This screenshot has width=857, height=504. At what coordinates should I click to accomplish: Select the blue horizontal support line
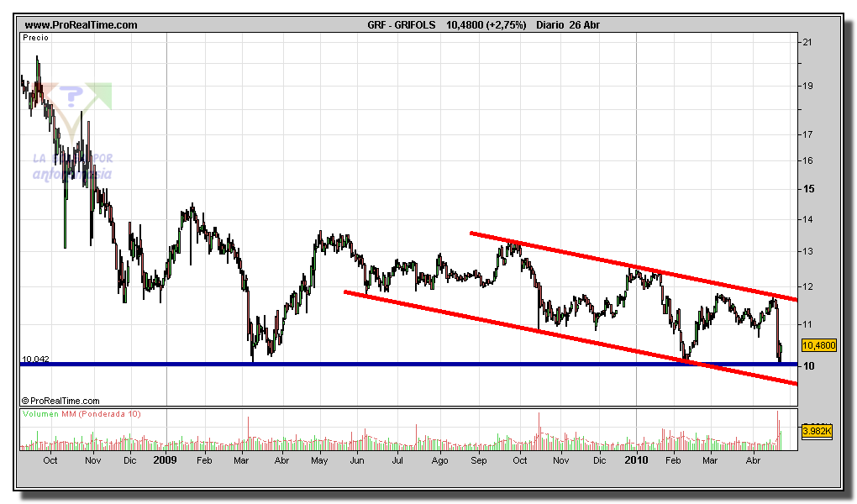click(x=408, y=364)
